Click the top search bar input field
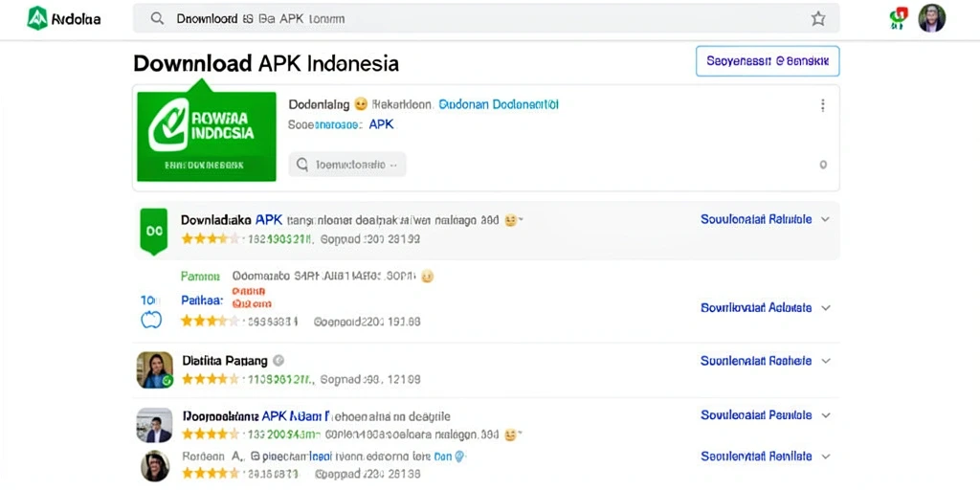 [x=486, y=19]
